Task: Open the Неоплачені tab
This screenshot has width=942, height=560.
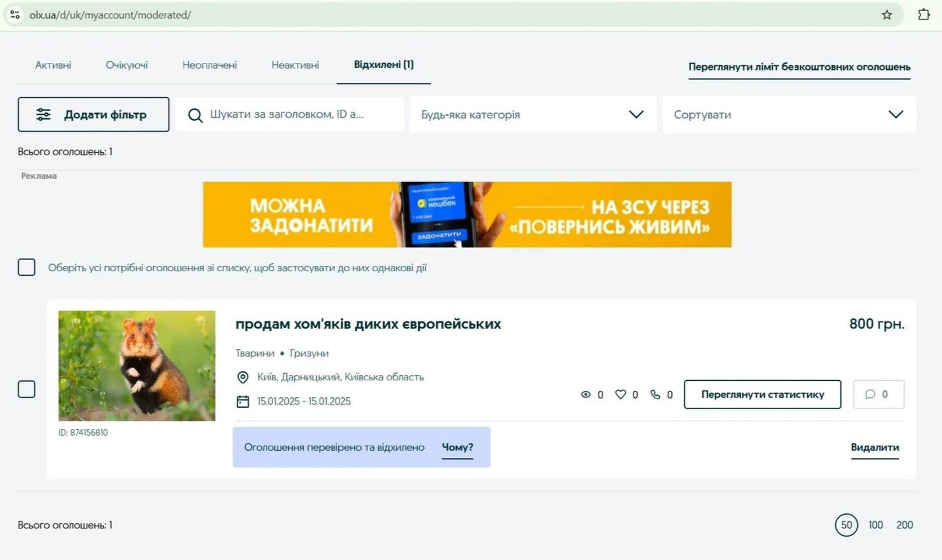Action: click(x=209, y=65)
